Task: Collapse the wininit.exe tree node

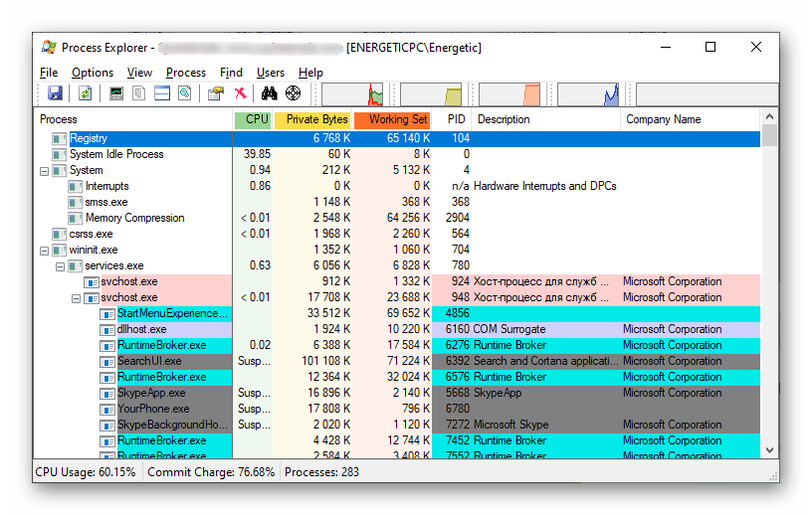Action: [45, 251]
